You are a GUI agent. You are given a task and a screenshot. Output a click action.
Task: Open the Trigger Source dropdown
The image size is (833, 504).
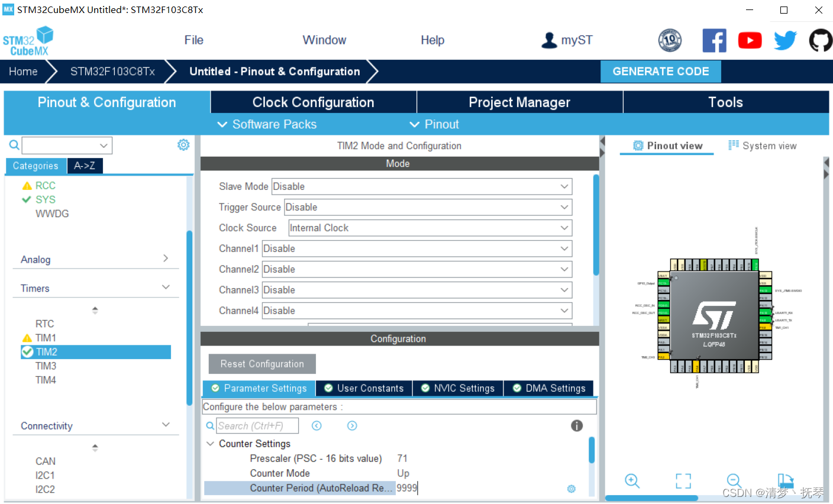[428, 207]
